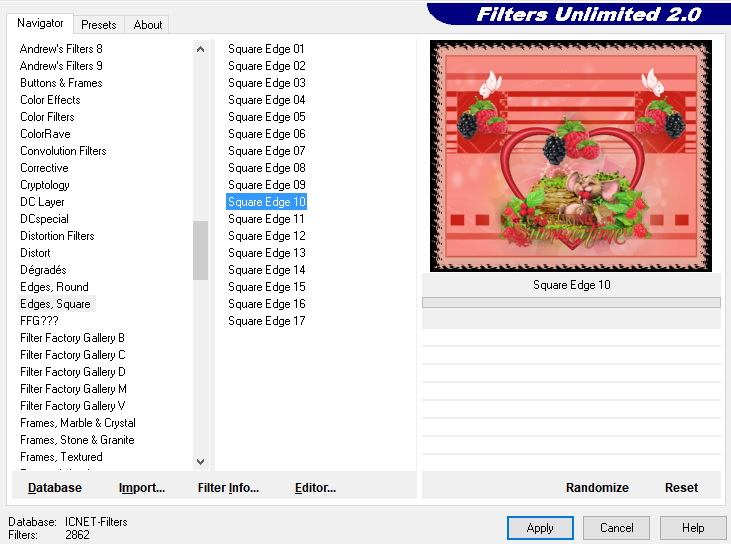
Task: Select Square Edge 04 filter
Action: [266, 100]
